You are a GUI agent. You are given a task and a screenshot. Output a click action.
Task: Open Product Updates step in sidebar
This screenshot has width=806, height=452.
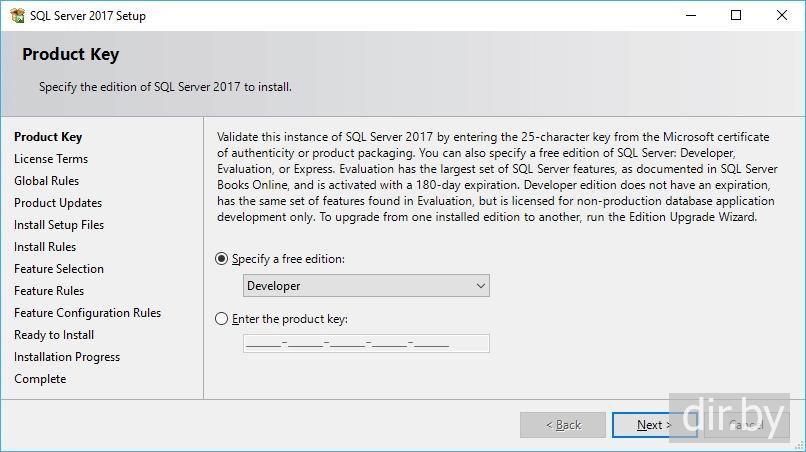pos(58,203)
